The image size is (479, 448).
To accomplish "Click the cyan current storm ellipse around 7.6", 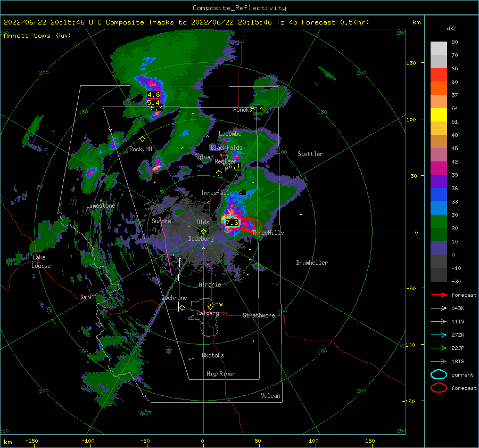I will pyautogui.click(x=232, y=222).
